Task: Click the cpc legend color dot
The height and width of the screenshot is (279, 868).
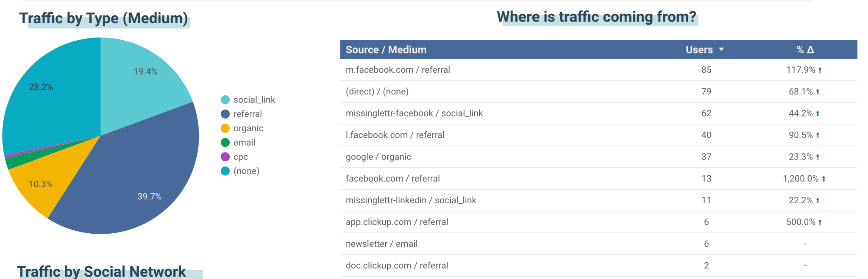Action: pos(225,157)
